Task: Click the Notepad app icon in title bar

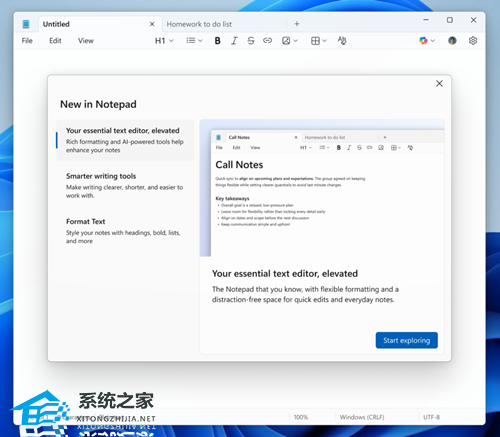Action: point(26,24)
